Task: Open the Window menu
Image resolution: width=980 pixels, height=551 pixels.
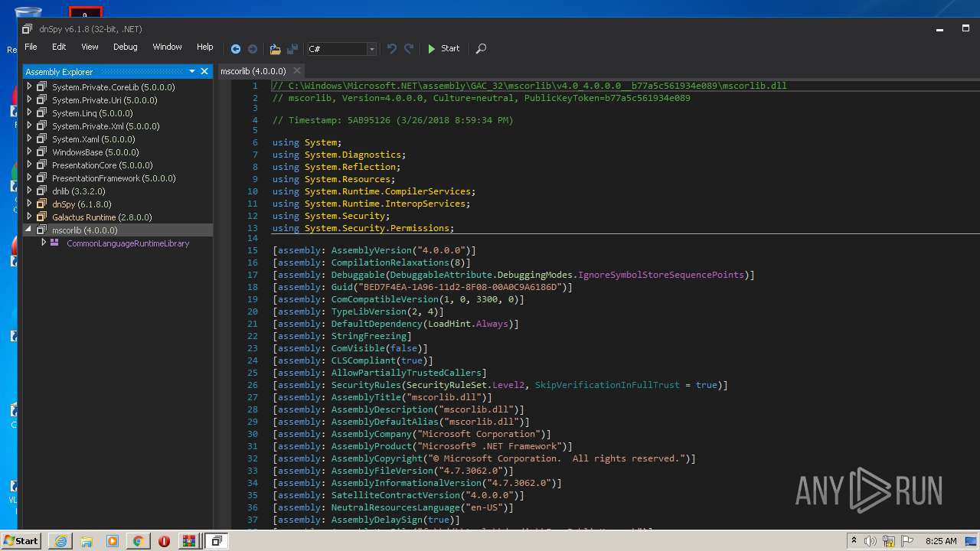Action: [x=167, y=47]
